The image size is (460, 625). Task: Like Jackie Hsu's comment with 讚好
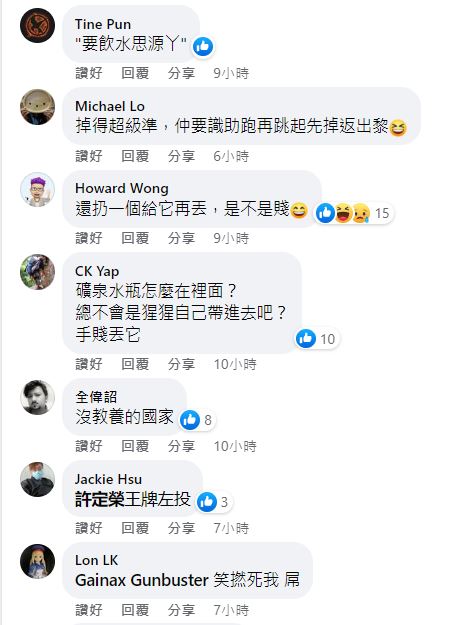pyautogui.click(x=89, y=528)
